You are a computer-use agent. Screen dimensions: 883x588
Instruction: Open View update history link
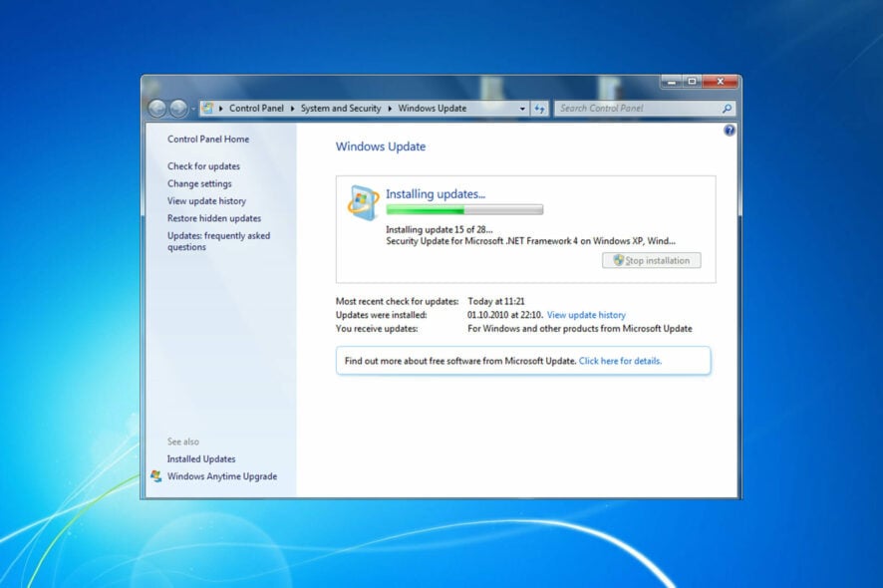pos(586,314)
